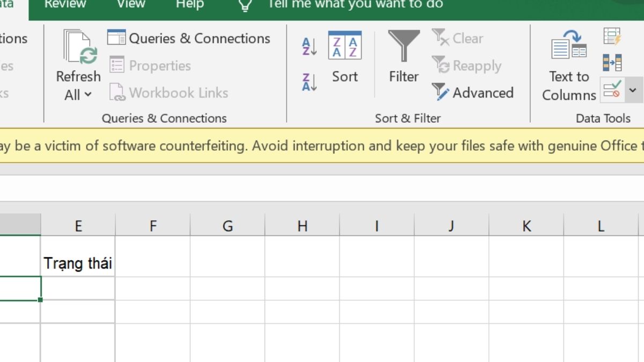The width and height of the screenshot is (644, 362).
Task: Click the formula bar input area
Action: point(322,189)
